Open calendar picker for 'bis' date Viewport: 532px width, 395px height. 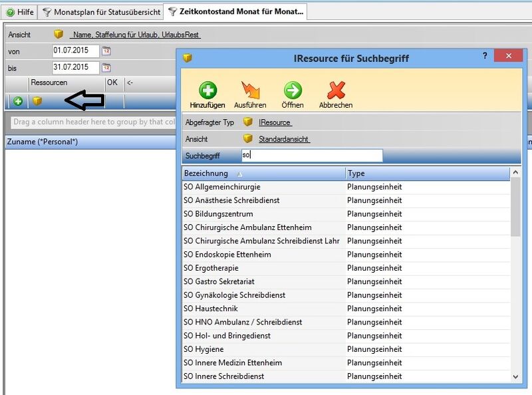point(106,67)
